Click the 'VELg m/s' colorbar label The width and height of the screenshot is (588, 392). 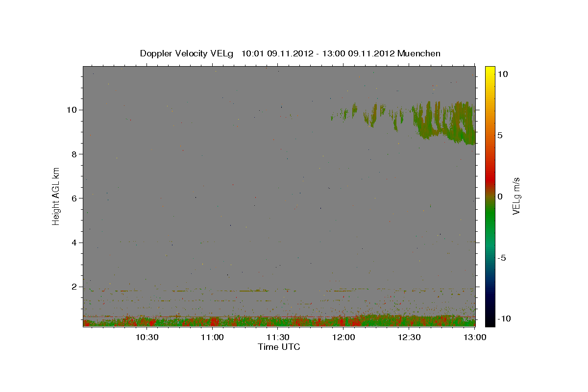click(516, 196)
